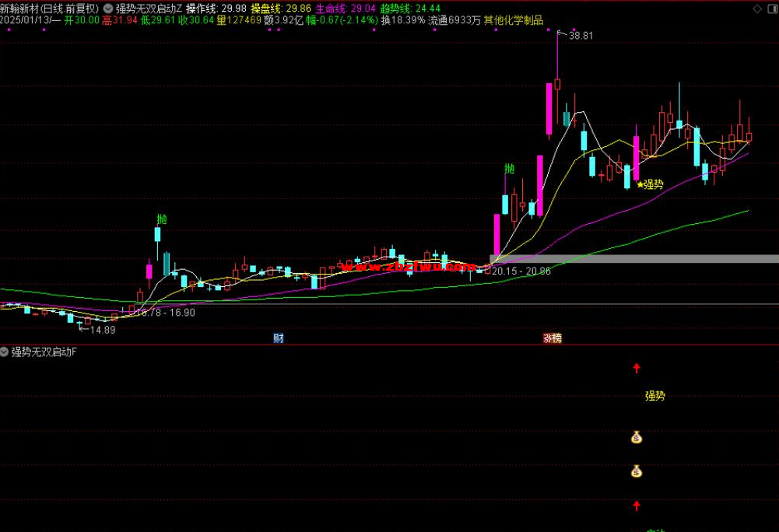Click the lower money bag icon in the sub-chart
The image size is (779, 532).
[637, 471]
